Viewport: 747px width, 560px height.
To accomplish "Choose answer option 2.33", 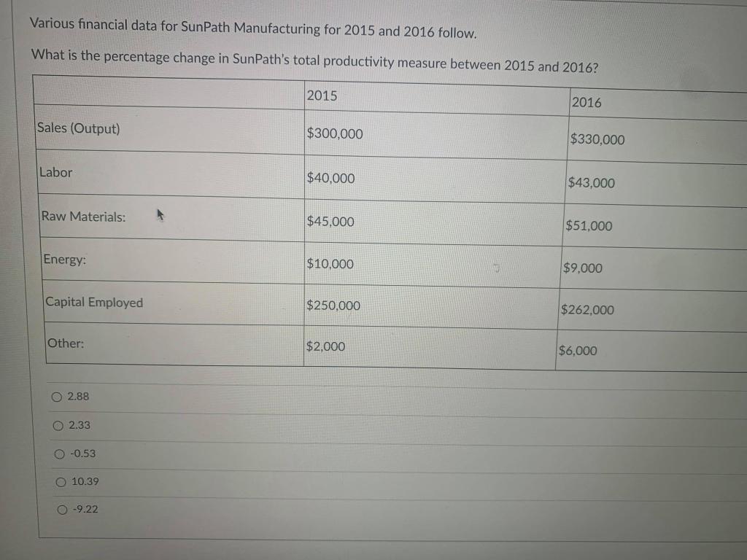I will pyautogui.click(x=58, y=425).
